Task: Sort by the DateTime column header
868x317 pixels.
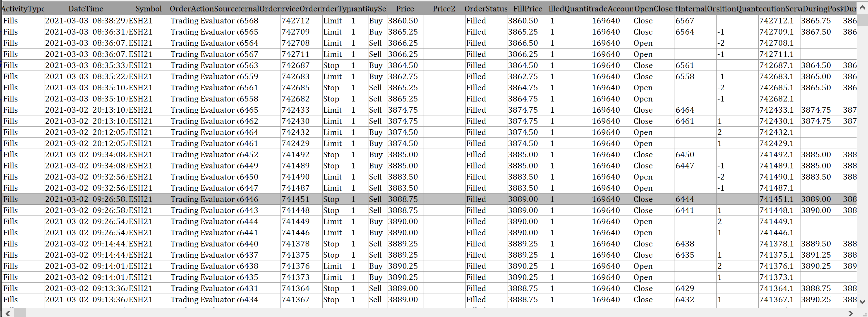Action: pos(86,9)
